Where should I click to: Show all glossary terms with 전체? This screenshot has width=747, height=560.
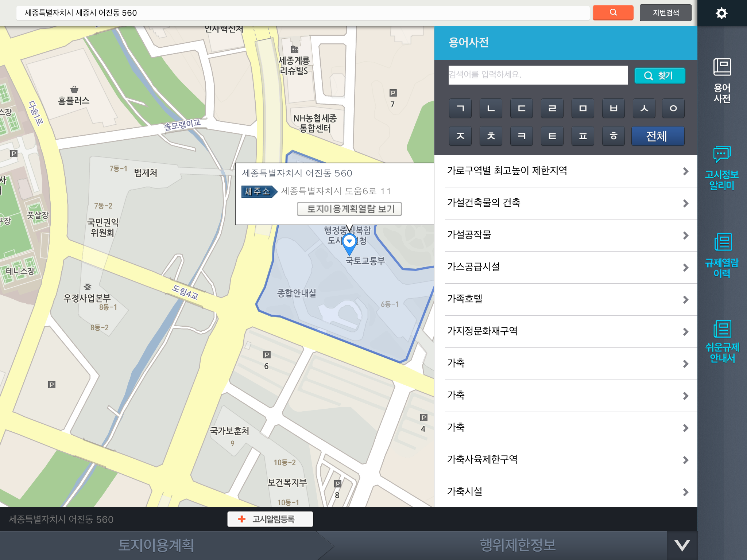658,136
